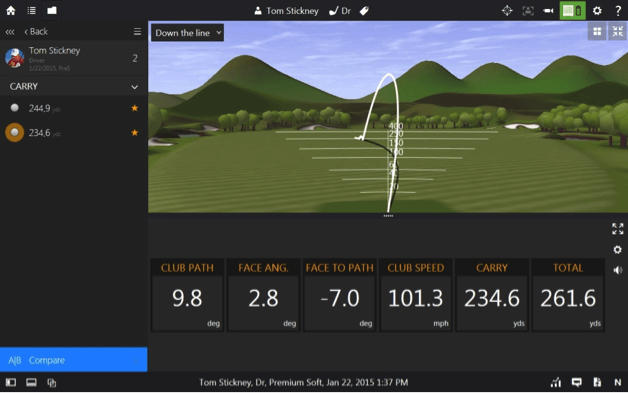Image resolution: width=628 pixels, height=393 pixels.
Task: Choose the Dr club selector
Action: (340, 11)
